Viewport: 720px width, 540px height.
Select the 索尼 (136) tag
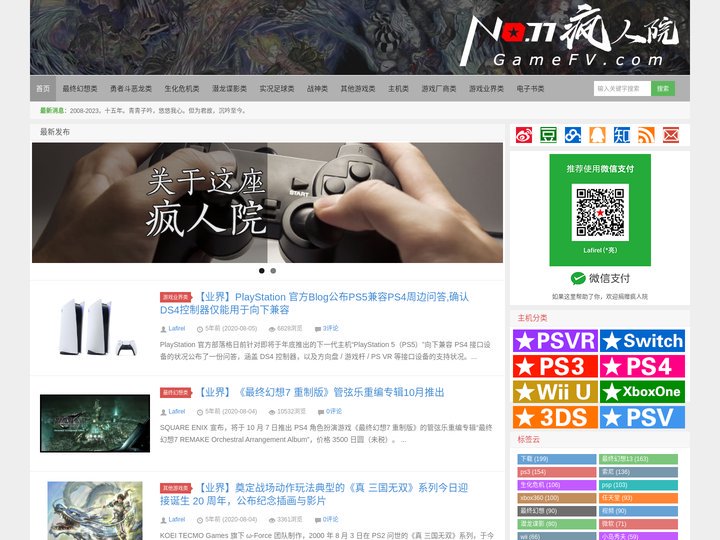[x=638, y=472]
